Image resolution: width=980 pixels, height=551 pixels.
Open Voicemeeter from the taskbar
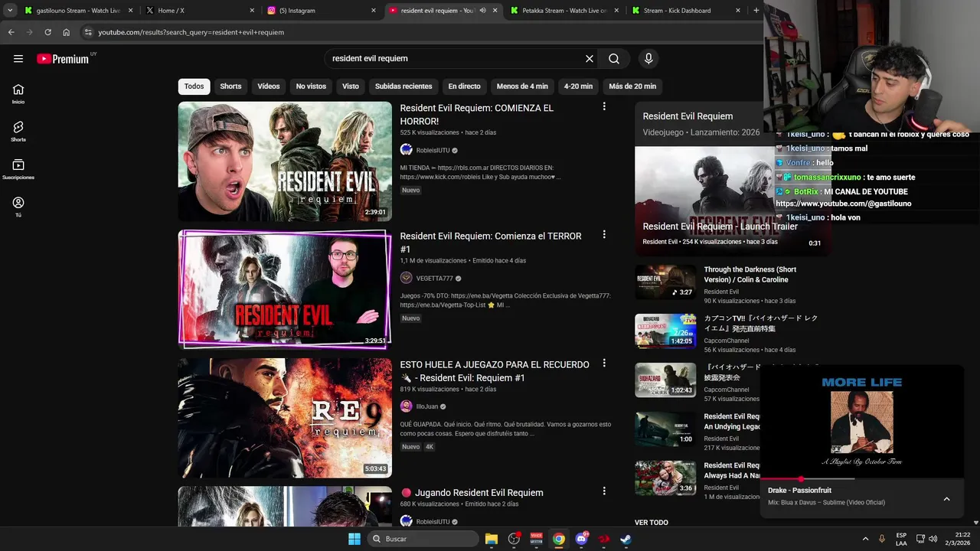[536, 539]
